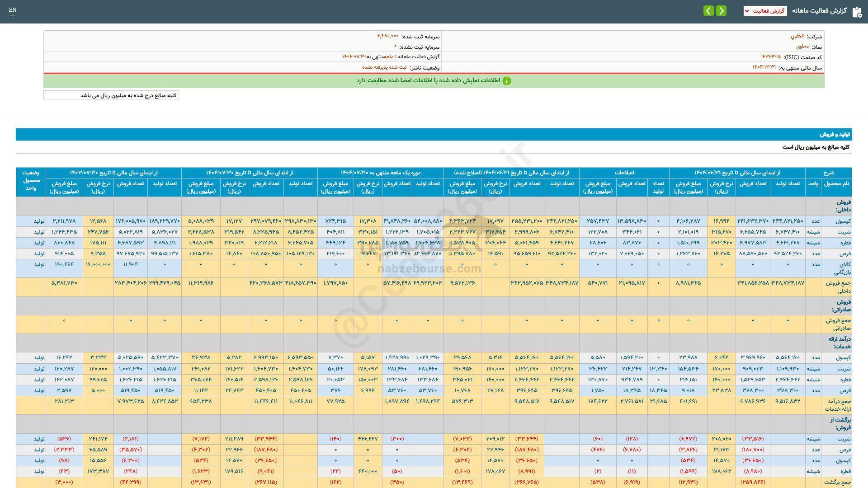Click the left-pointing green arrow button
Viewport: 868px width, 488px height.
point(708,11)
